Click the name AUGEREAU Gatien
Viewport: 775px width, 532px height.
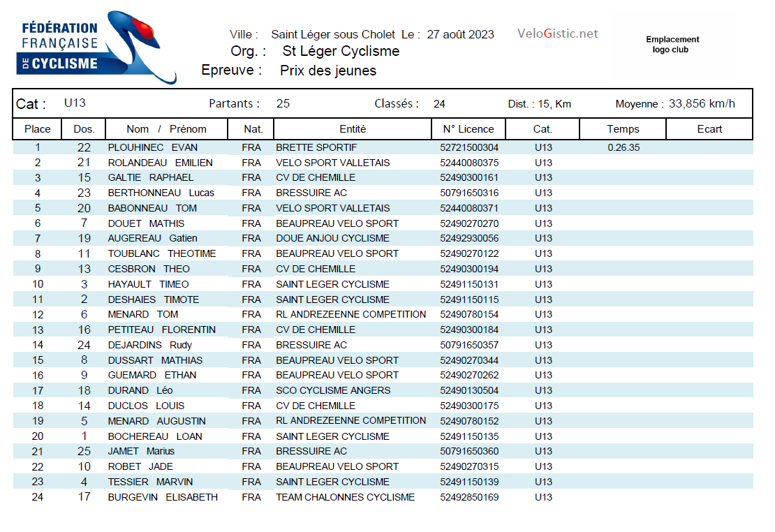(x=153, y=238)
